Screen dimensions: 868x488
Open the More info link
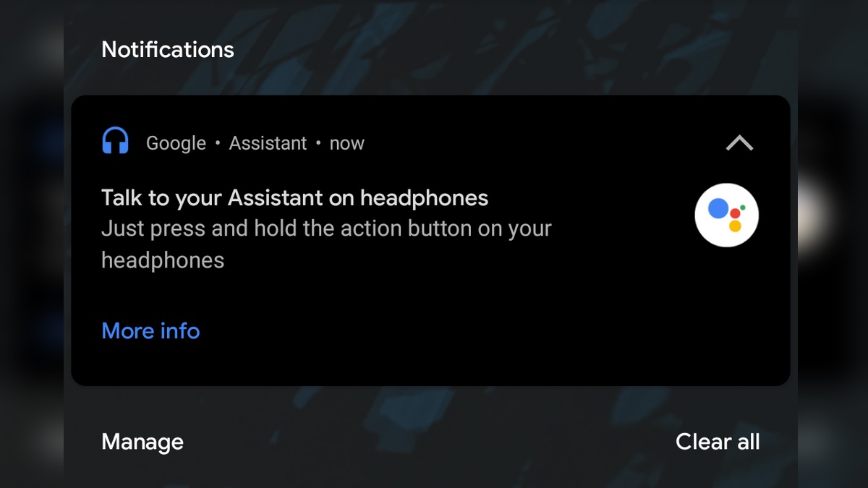(x=150, y=331)
